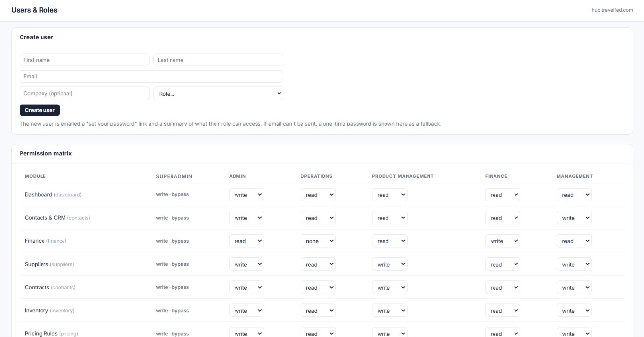Click the FINANCE column header
The image size is (644, 337).
click(x=496, y=176)
